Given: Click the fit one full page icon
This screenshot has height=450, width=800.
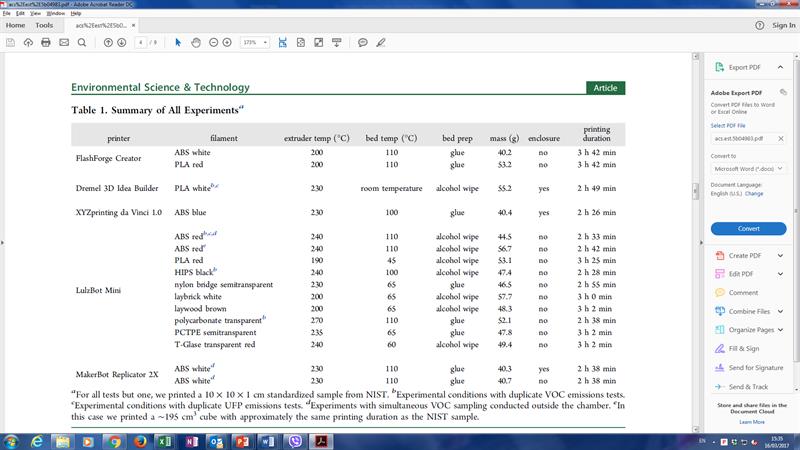Looking at the screenshot, I should coord(301,43).
